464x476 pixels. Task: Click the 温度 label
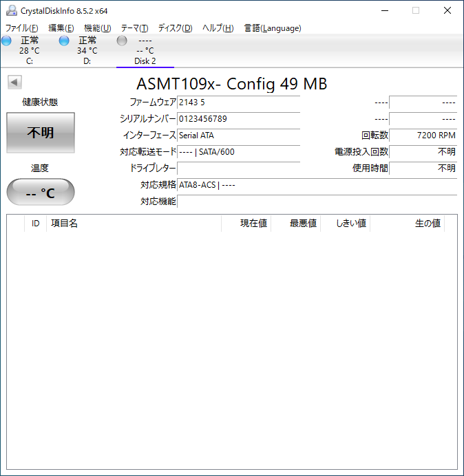(x=40, y=168)
